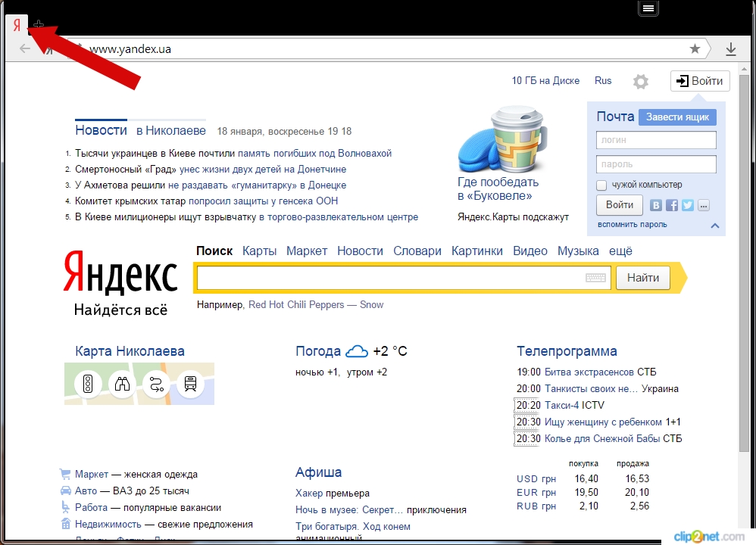Click Войти button in mail panel

pyautogui.click(x=620, y=205)
